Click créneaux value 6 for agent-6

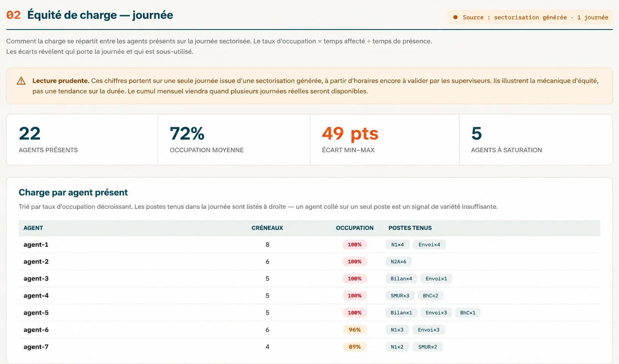(267, 330)
